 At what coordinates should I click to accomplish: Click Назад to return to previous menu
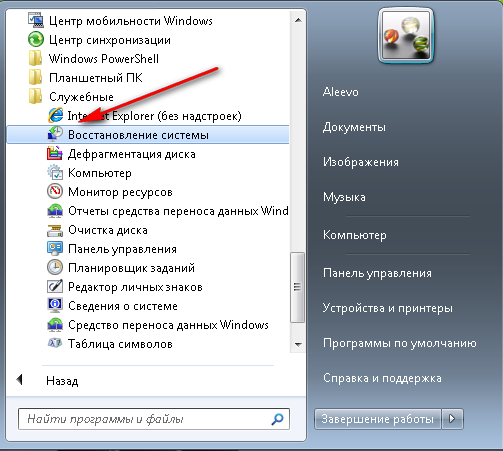[62, 381]
